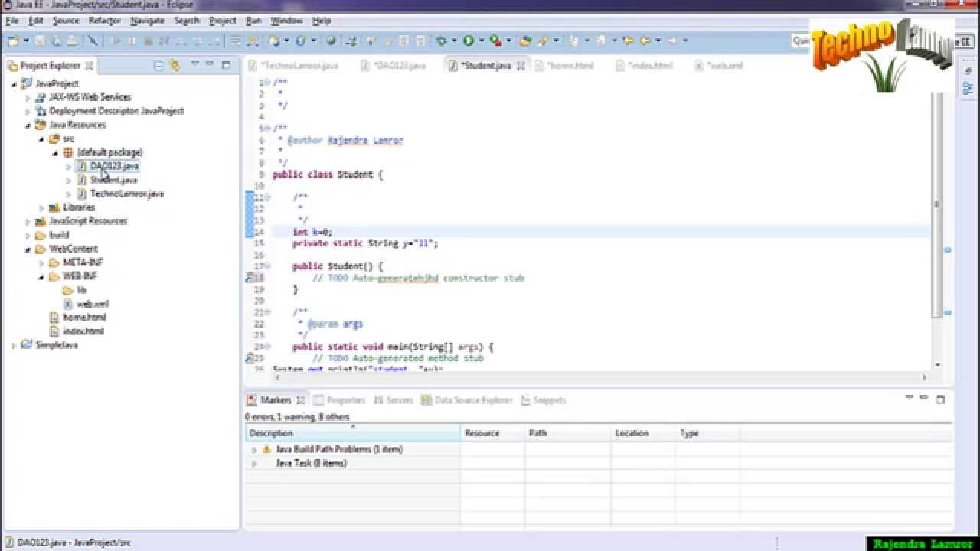Viewport: 980px width, 551px height.
Task: Toggle folding for Student() constructor line 17
Action: click(x=267, y=266)
